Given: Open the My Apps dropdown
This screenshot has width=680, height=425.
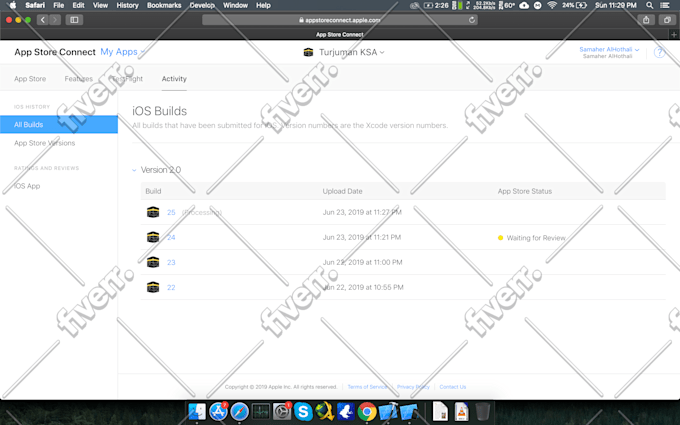Looking at the screenshot, I should (x=123, y=52).
